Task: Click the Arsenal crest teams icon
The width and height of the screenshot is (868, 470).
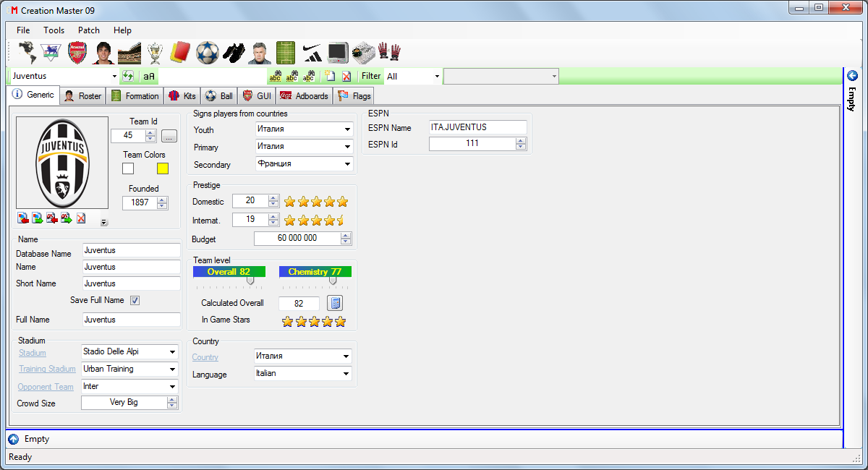Action: pyautogui.click(x=77, y=53)
